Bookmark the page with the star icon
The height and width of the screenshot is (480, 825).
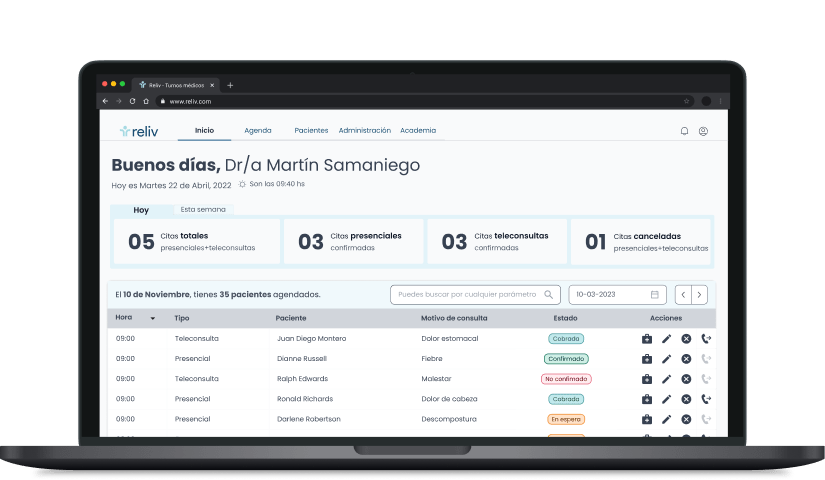click(x=687, y=101)
